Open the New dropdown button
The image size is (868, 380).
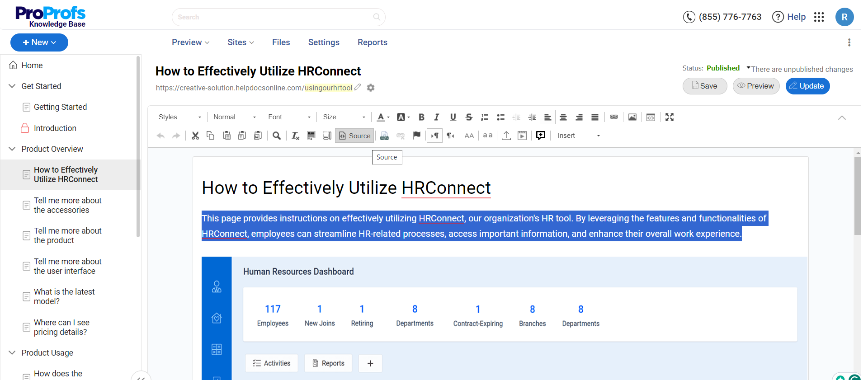coord(39,42)
